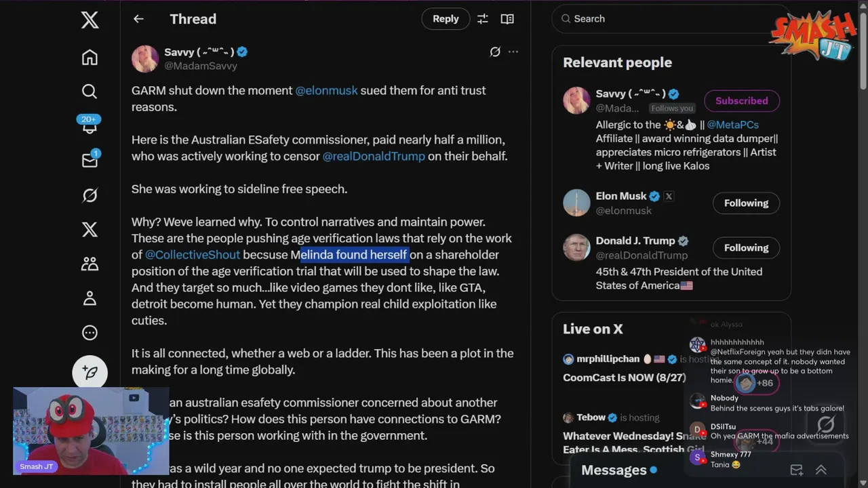868x488 pixels.
Task: Open the three-dot menu on Savvy's post
Action: click(x=513, y=52)
